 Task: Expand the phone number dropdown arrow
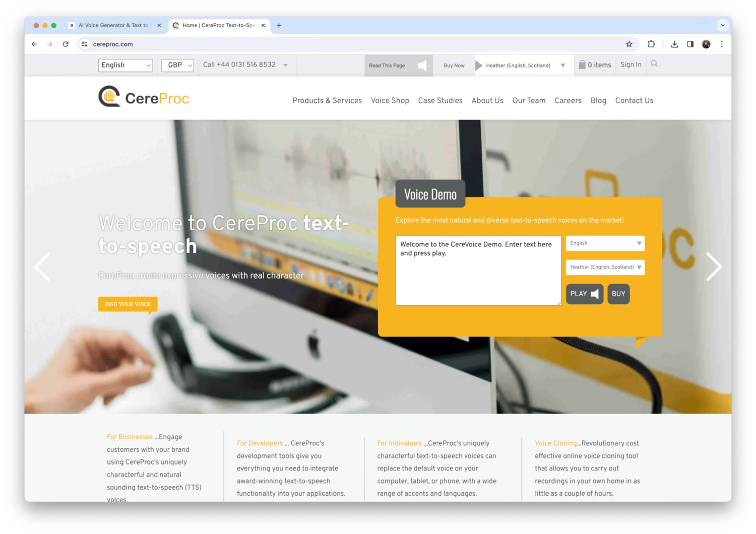tap(285, 65)
